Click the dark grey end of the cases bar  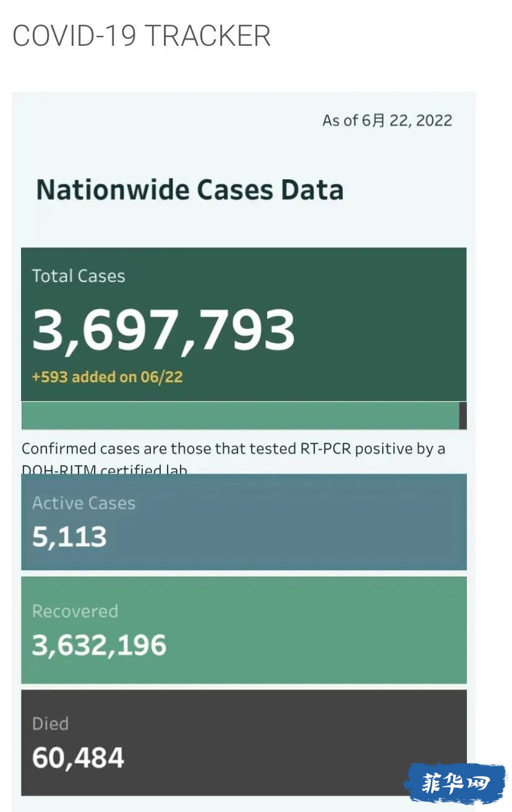[x=463, y=416]
